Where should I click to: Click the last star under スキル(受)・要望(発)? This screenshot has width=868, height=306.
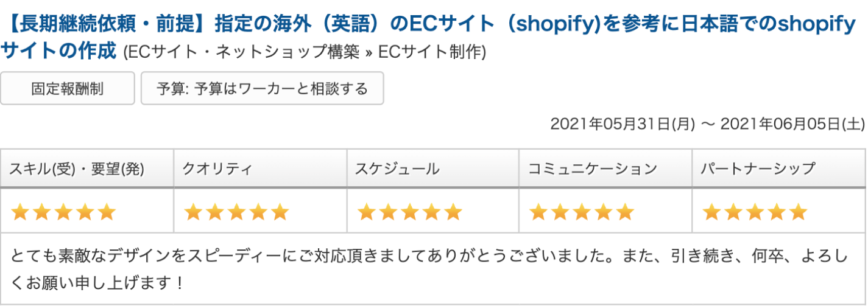pos(107,212)
